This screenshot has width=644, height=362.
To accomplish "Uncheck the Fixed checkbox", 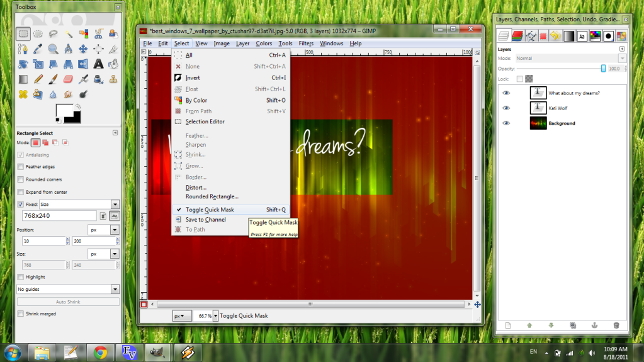I will [21, 204].
